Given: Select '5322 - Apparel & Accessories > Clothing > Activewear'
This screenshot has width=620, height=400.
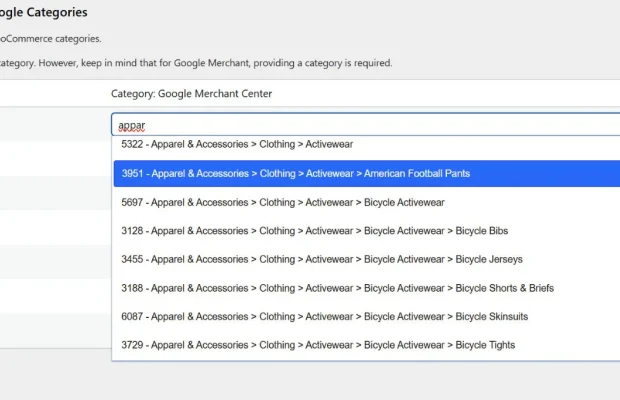Looking at the screenshot, I should point(367,144).
